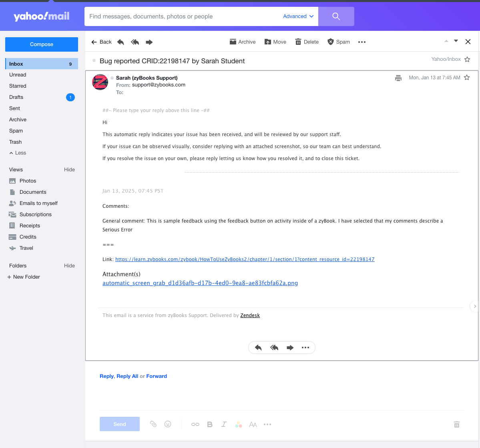Image resolution: width=480 pixels, height=448 pixels.
Task: Click the Forward icon below message body
Action: click(290, 348)
